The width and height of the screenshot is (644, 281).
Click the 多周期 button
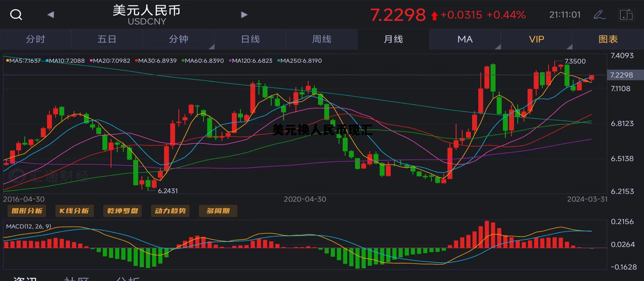[218, 211]
